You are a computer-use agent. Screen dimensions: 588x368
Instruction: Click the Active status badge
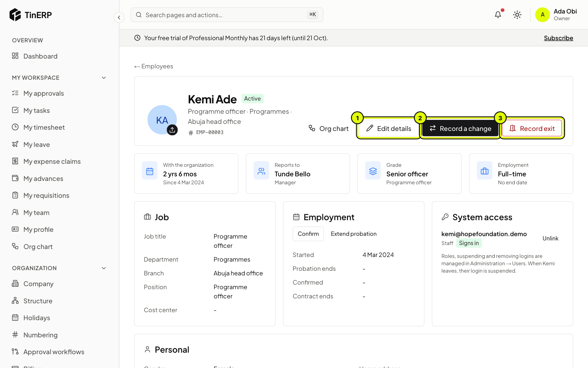click(x=252, y=98)
